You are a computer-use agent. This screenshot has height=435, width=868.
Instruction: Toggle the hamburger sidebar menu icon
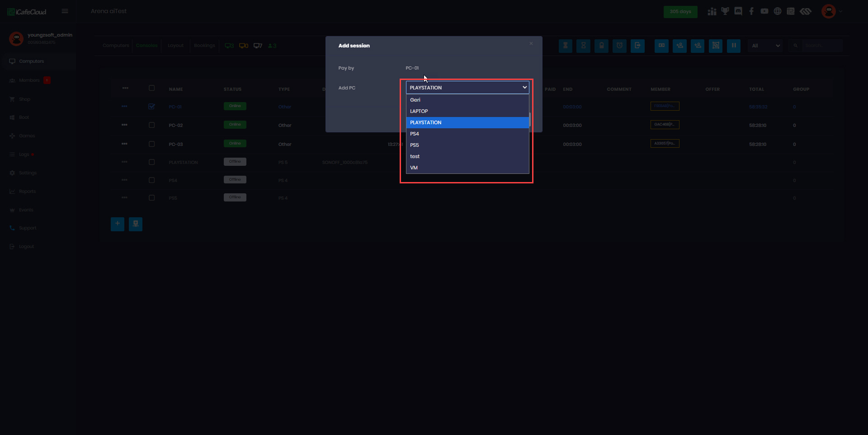(x=65, y=11)
